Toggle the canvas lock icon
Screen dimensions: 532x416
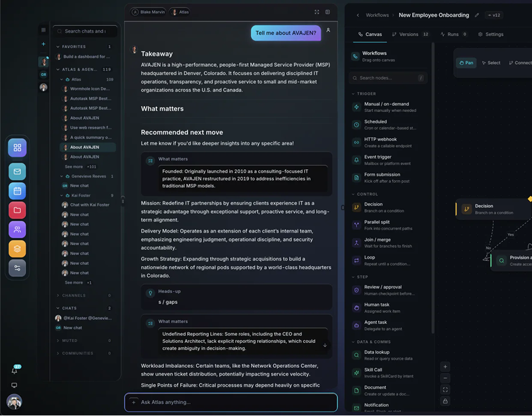[445, 401]
